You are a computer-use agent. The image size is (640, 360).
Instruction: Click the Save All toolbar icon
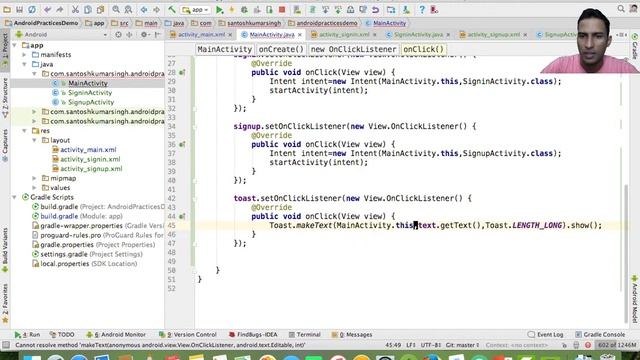point(19,9)
